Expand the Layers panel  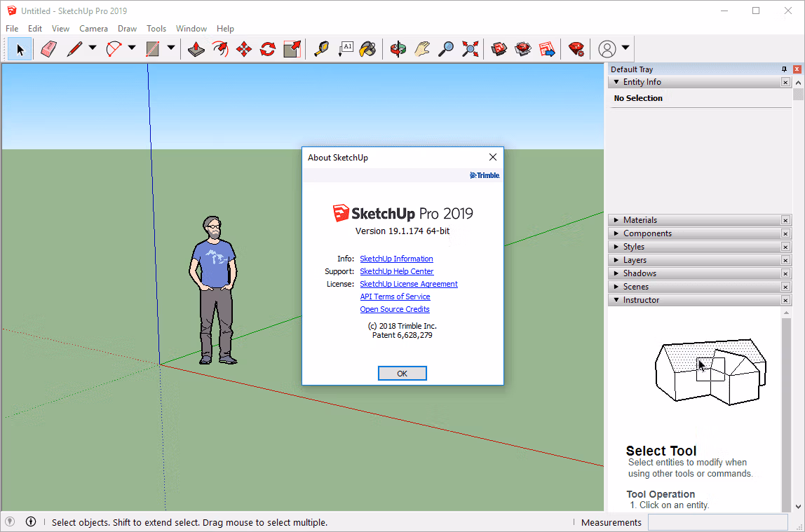(616, 260)
